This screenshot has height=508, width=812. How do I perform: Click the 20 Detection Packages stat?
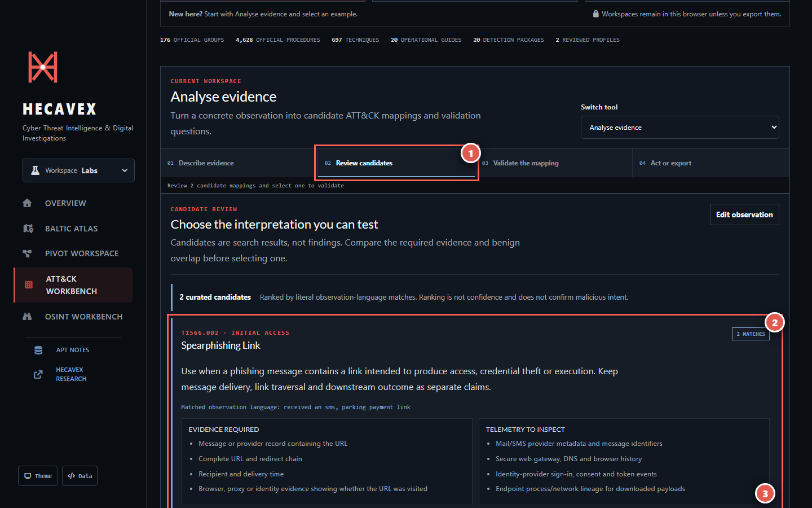click(x=509, y=40)
